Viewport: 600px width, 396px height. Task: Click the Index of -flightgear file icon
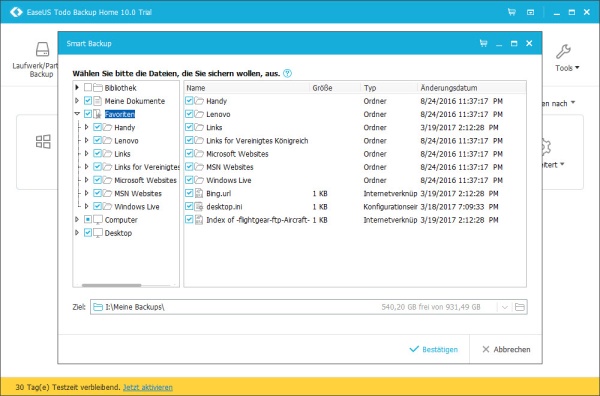click(199, 220)
